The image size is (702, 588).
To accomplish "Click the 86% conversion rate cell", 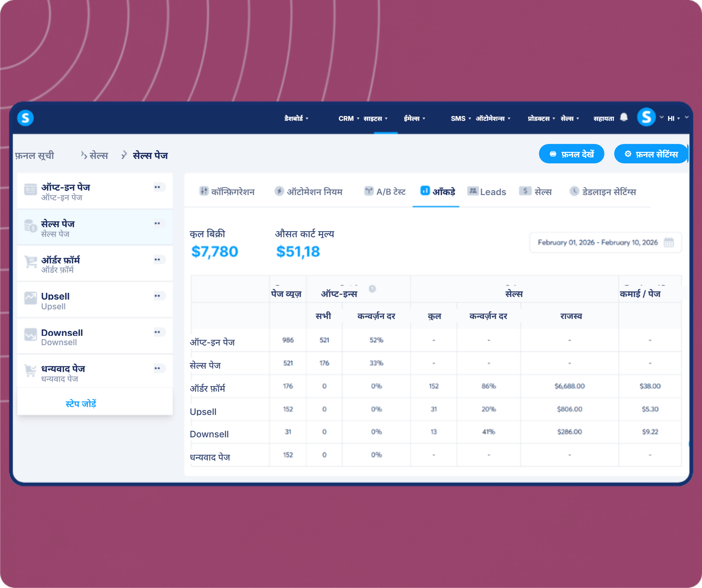I will point(489,386).
